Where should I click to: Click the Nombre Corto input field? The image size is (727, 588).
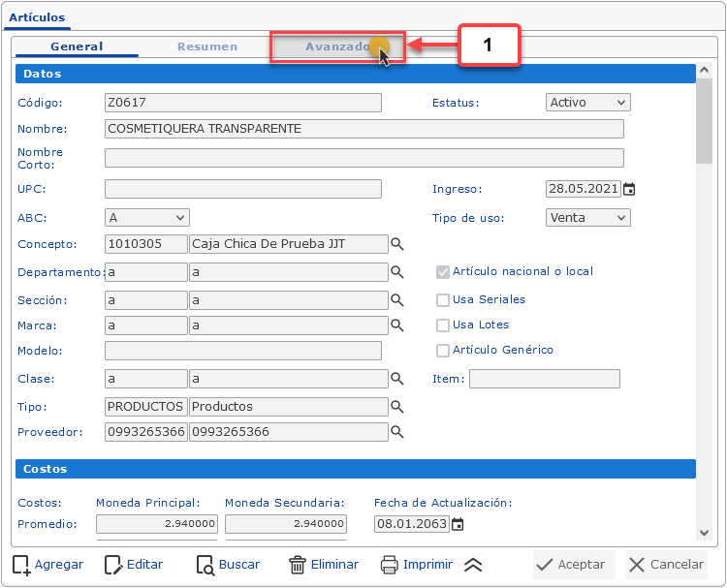(x=363, y=158)
